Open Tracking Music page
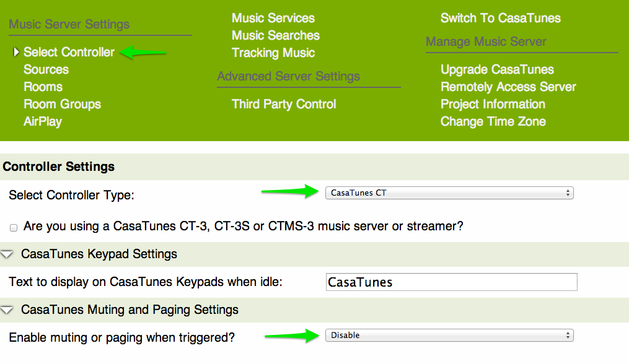Screen dimensions: 629x364 point(273,53)
